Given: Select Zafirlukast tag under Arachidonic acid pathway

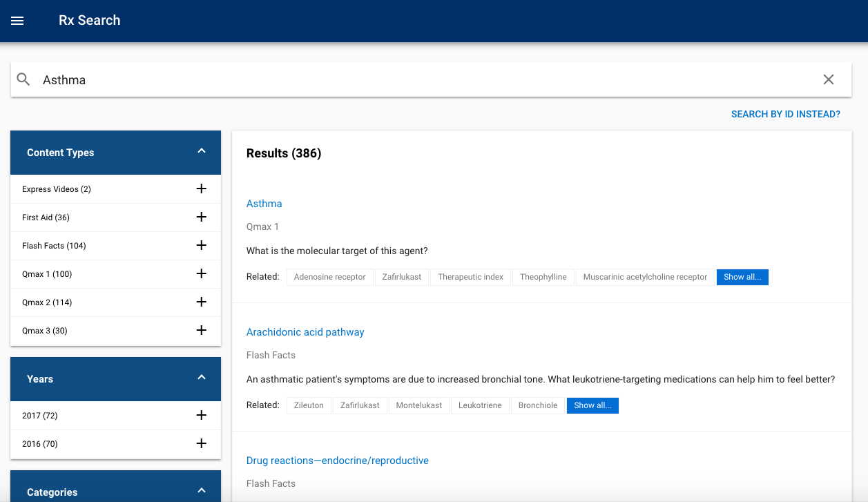Looking at the screenshot, I should [x=360, y=405].
